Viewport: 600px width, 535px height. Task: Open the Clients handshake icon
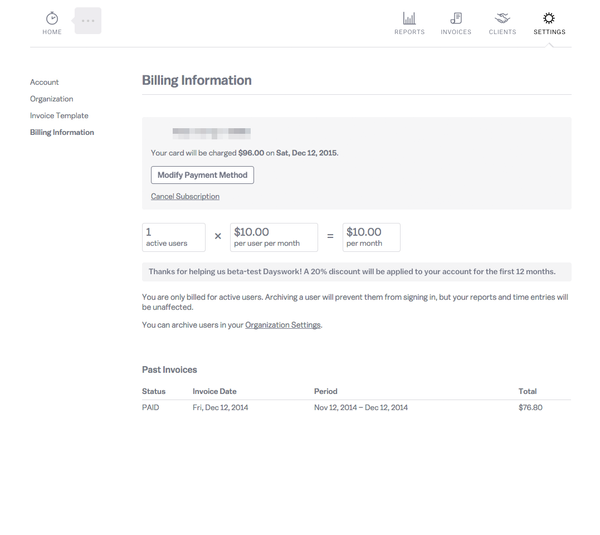pos(502,19)
